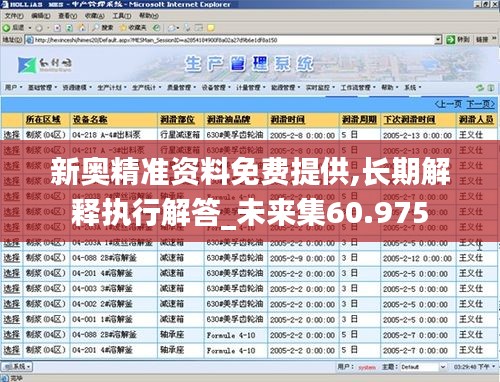Click 选择 for row 04-088 28#溶解釜 减速箱
500x382 pixels.
(x=12, y=258)
